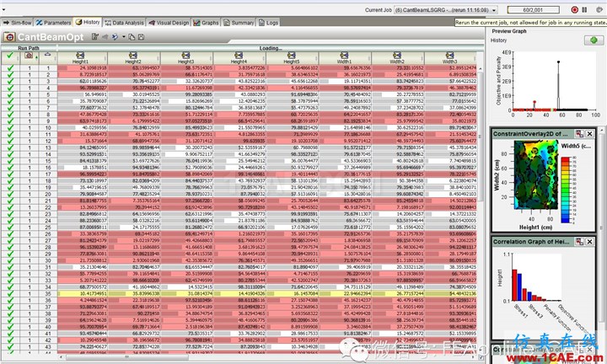The height and width of the screenshot is (364, 607).
Task: Open the Visual Design tab
Action: [x=169, y=23]
